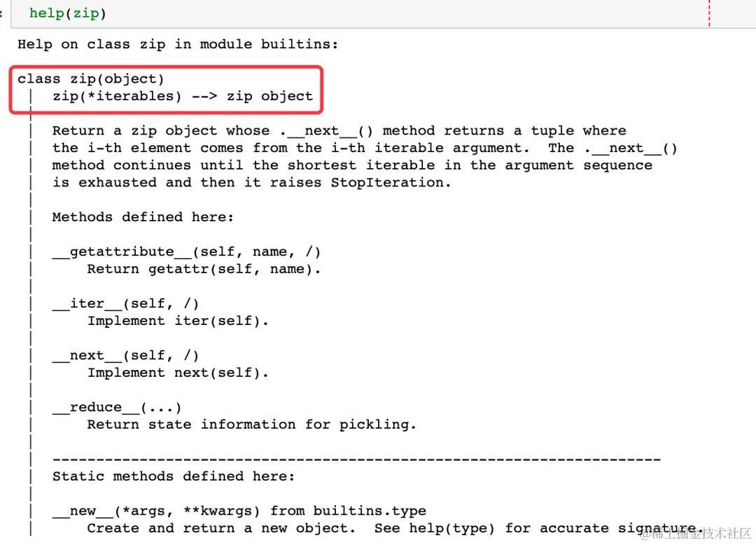Click the 'Static methods defined here:' heading
756x545 pixels.
coord(173,476)
